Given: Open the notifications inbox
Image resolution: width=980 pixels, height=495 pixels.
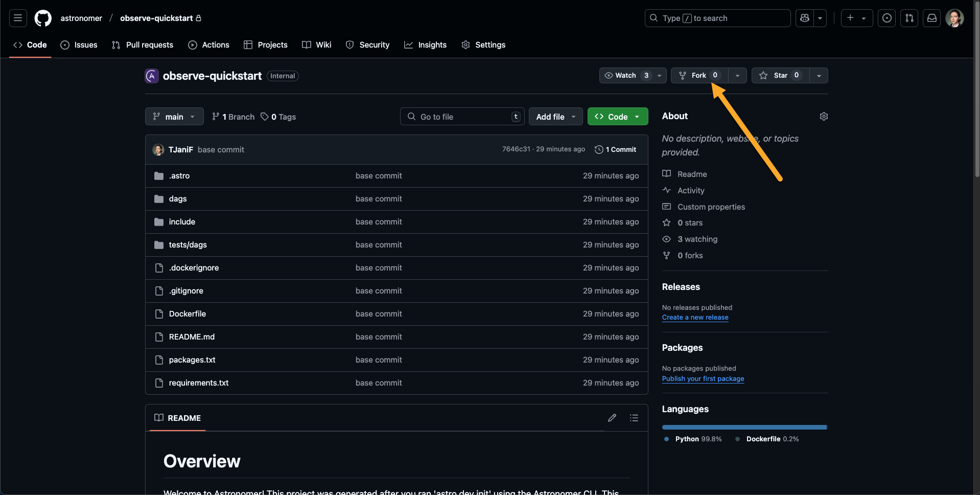Looking at the screenshot, I should coord(932,18).
